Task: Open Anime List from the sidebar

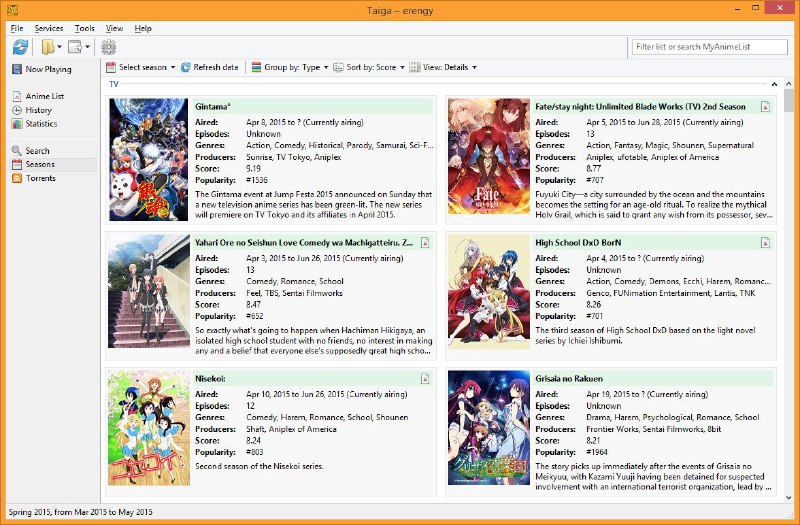Action: click(44, 96)
